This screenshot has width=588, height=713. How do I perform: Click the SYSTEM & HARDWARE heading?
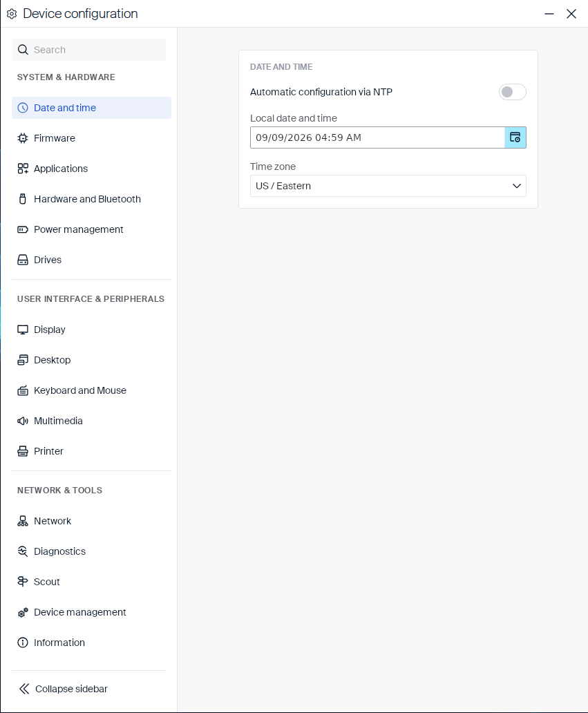coord(66,77)
